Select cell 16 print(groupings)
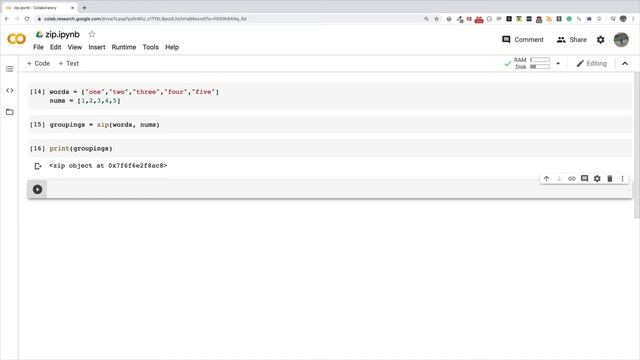Viewport: 640px width, 360px height. click(330, 149)
